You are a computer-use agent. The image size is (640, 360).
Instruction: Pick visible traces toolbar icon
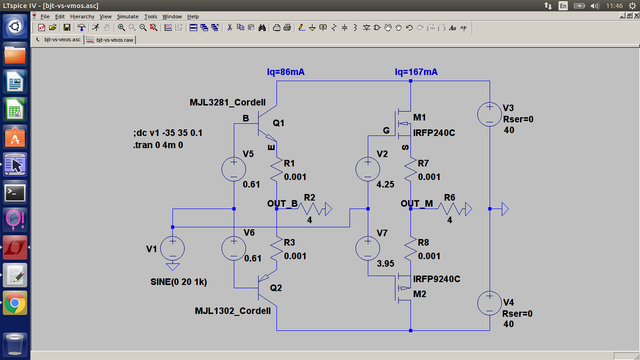168,28
